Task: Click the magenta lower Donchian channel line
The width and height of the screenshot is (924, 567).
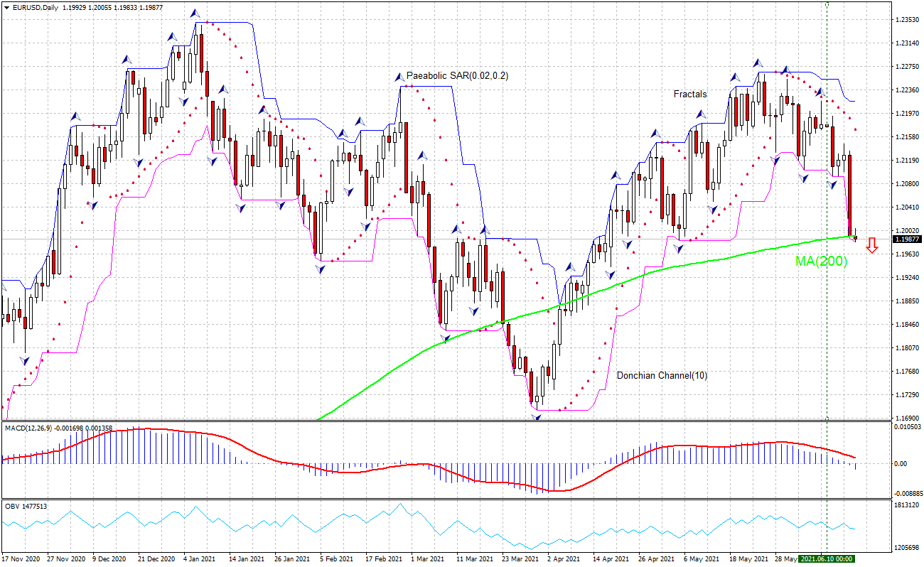Action: 569,409
